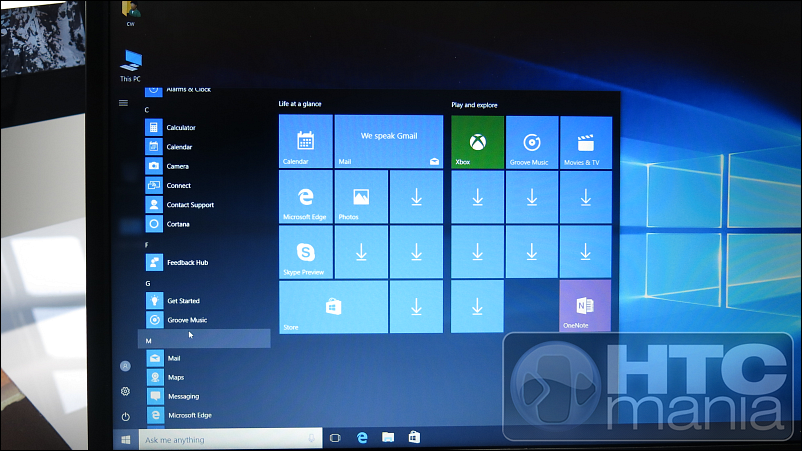Open the Photos tile
This screenshot has height=451, width=802.
(361, 197)
